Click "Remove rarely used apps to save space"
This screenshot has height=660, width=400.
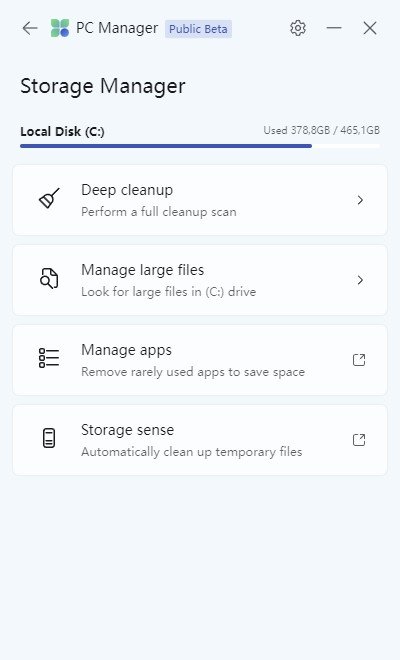(193, 372)
